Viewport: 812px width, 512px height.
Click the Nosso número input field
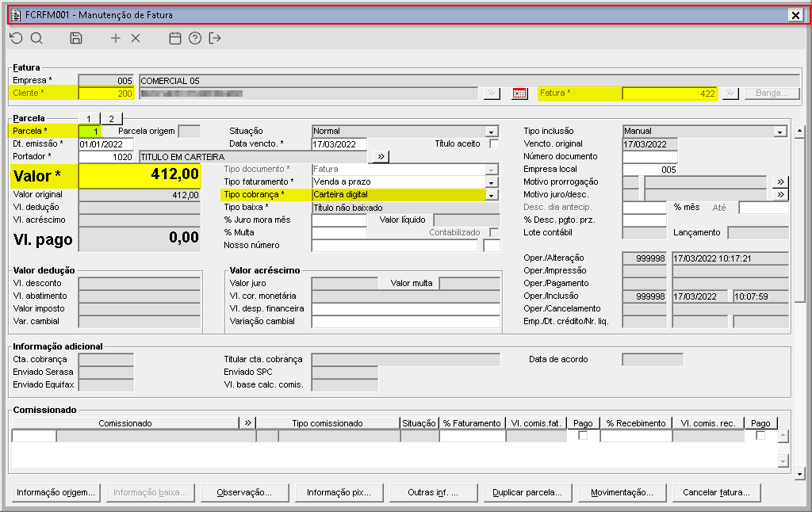pos(395,246)
